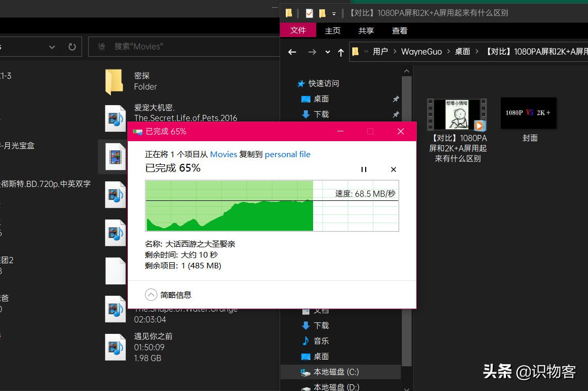Toggle pinning via the 桌面 pin icon
Screen dimensions: 588x391
click(x=396, y=99)
